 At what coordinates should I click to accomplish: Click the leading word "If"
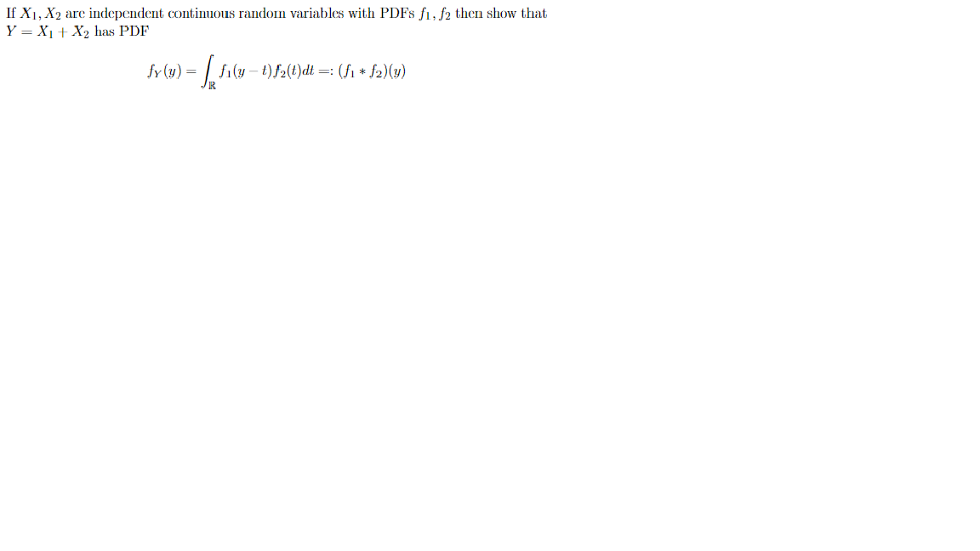[11, 13]
